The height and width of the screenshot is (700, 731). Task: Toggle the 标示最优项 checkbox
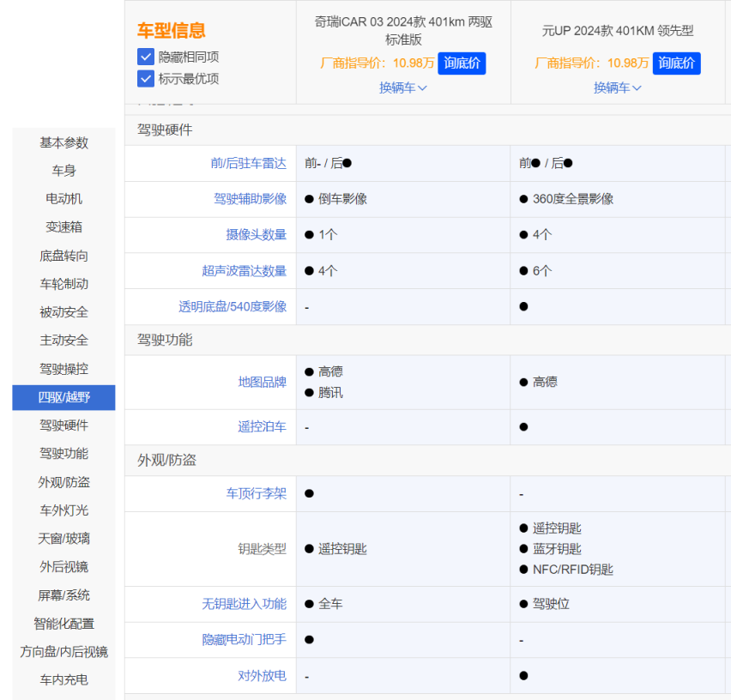tap(146, 78)
